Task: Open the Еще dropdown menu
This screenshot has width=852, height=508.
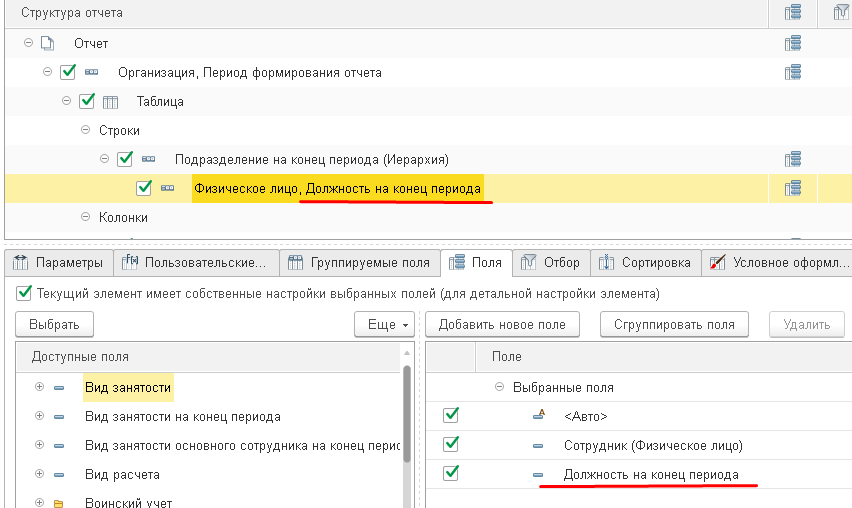Action: [384, 324]
